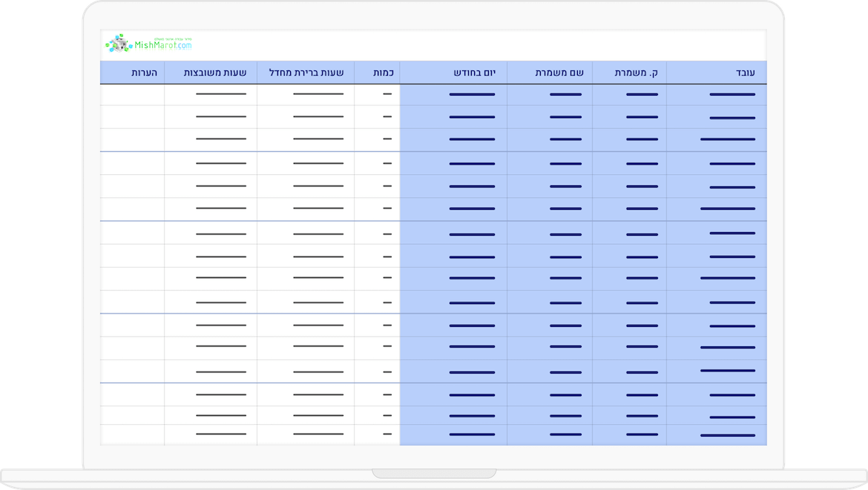Select the עובד column header
868x490 pixels.
[x=744, y=73]
